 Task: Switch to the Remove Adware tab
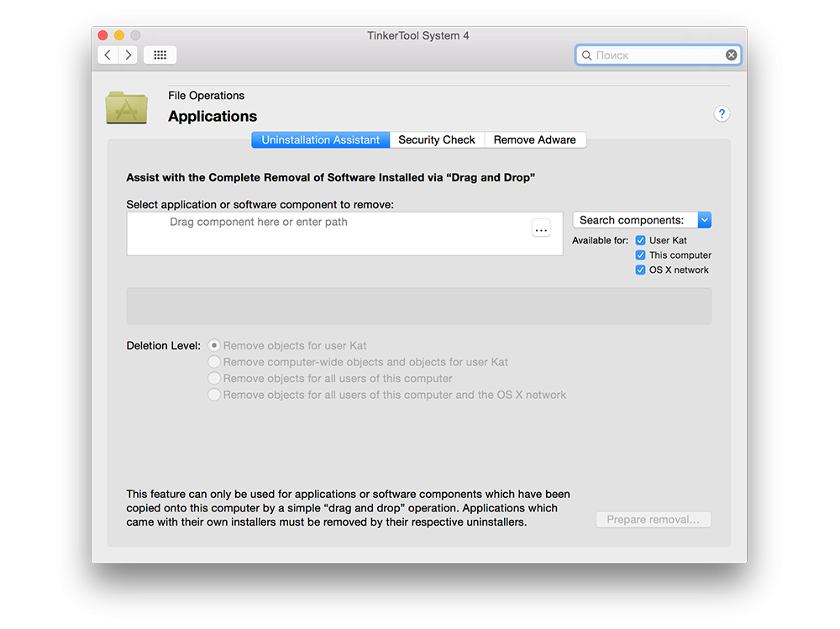click(x=534, y=140)
